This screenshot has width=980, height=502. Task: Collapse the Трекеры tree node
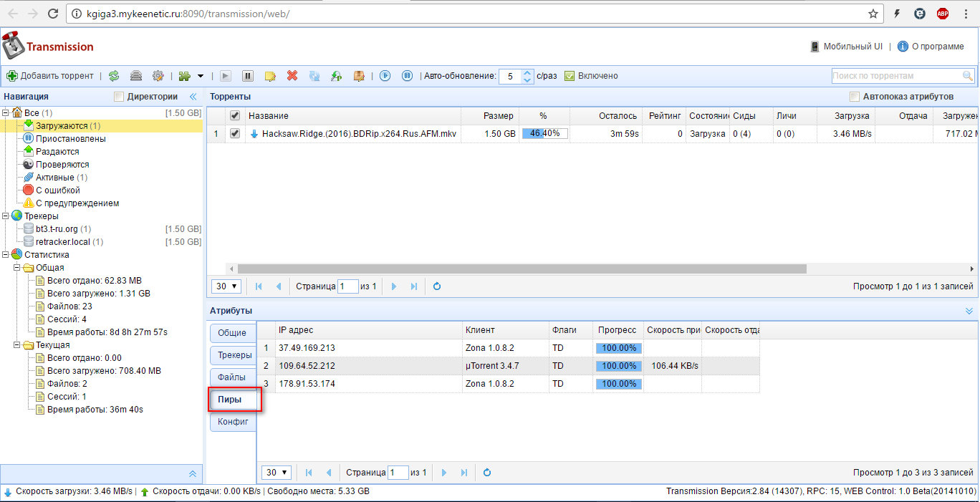(6, 216)
